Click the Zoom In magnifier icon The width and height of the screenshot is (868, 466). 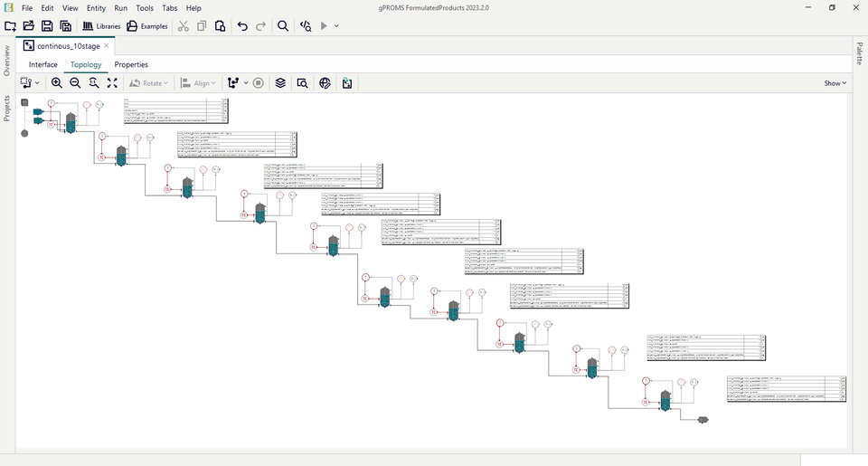click(57, 83)
